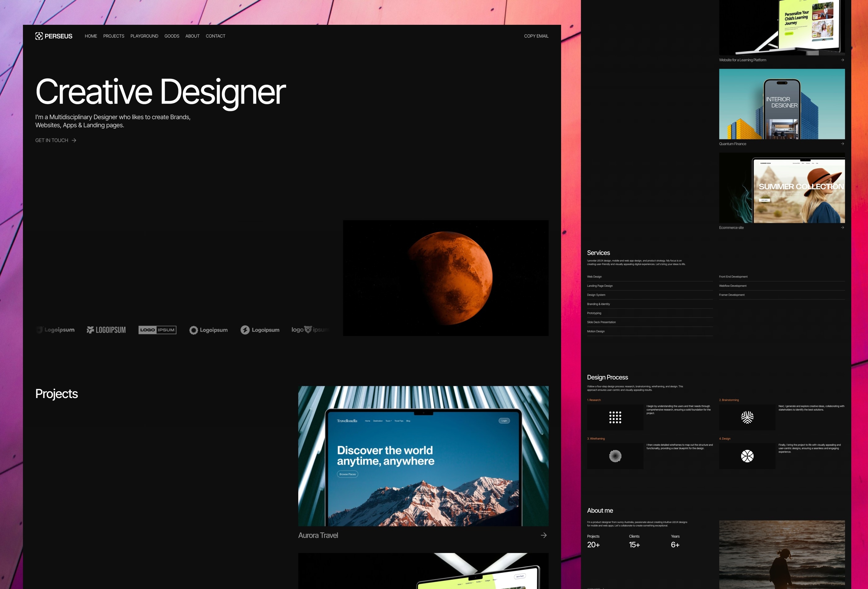This screenshot has height=589, width=868.
Task: Open the PLAYGROUND nav item
Action: (x=144, y=36)
